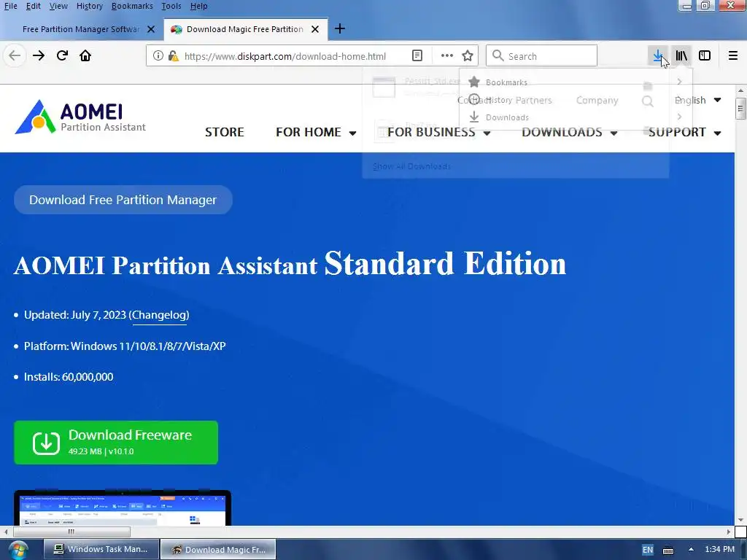Open the Firefox hamburger menu
Viewport: 747px width, 560px height.
pyautogui.click(x=733, y=55)
